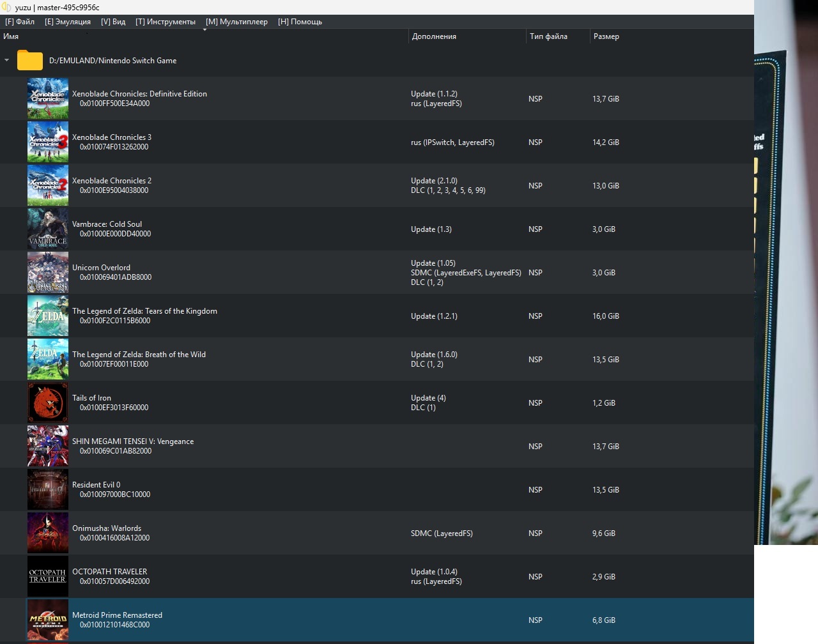Click title ID 0x0100EF3013F60000
The width and height of the screenshot is (818, 644).
tap(114, 408)
